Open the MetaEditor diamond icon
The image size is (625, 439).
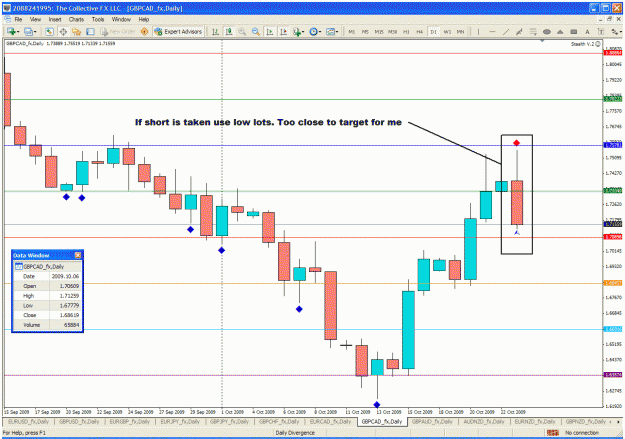(145, 31)
